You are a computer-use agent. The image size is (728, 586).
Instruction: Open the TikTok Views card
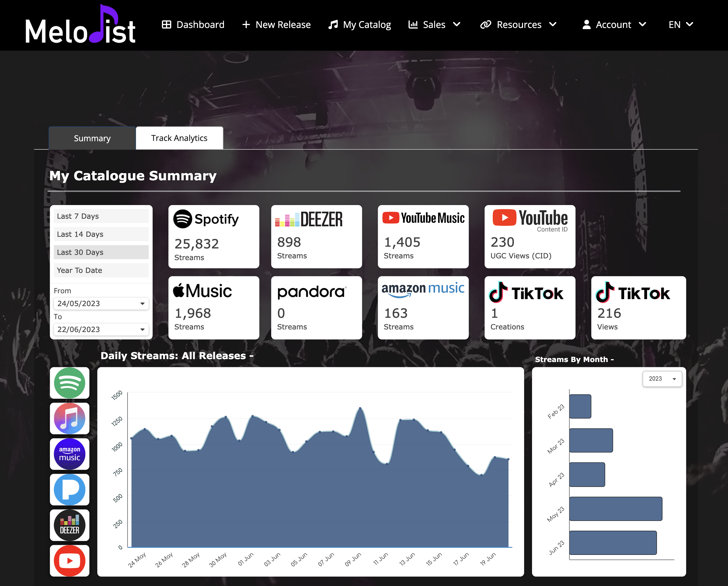pos(638,308)
